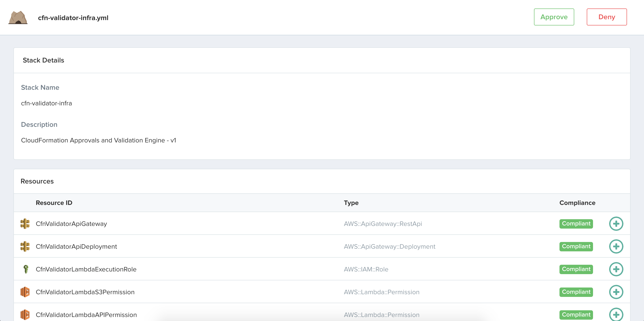Expand the CfnValidatorLambdaAPIPermission row's plus icon
Screen dimensions: 644x321
pos(616,315)
